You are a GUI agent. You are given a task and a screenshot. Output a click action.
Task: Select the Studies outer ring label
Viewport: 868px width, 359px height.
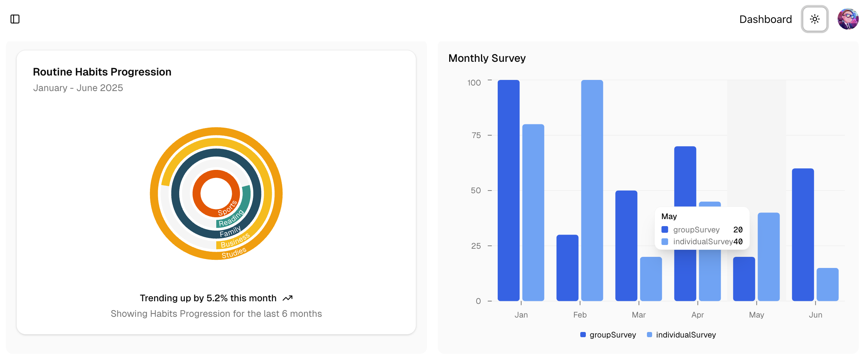point(234,253)
